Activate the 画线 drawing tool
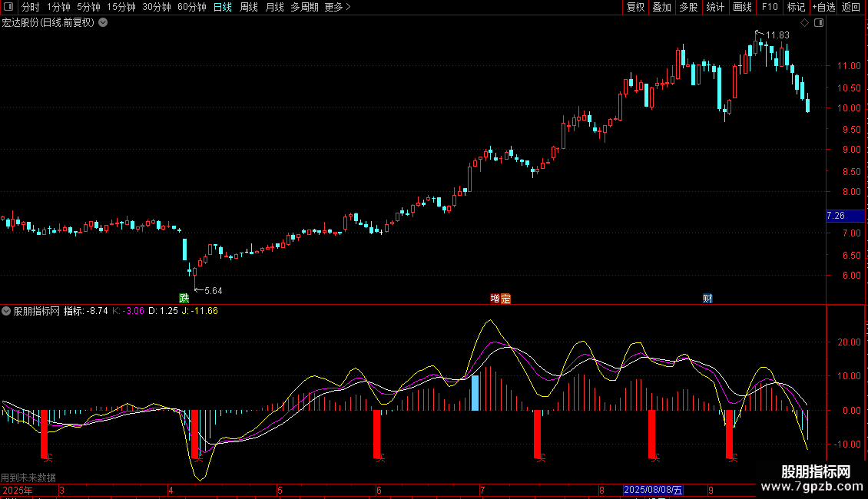868x499 pixels. point(742,7)
